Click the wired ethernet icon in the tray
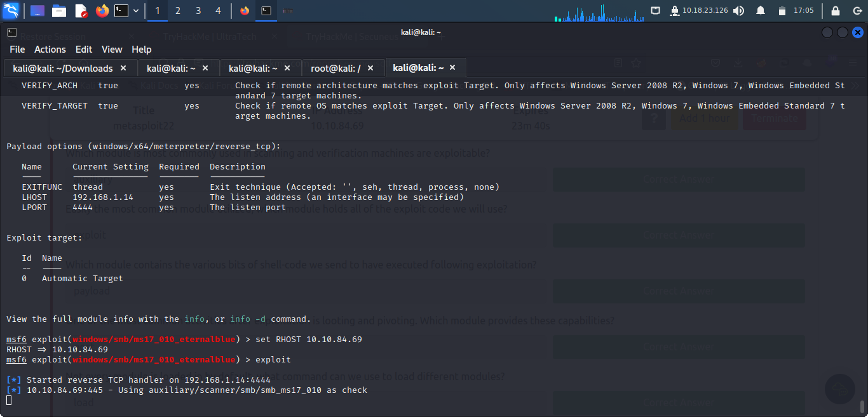The width and height of the screenshot is (868, 417). pos(656,11)
